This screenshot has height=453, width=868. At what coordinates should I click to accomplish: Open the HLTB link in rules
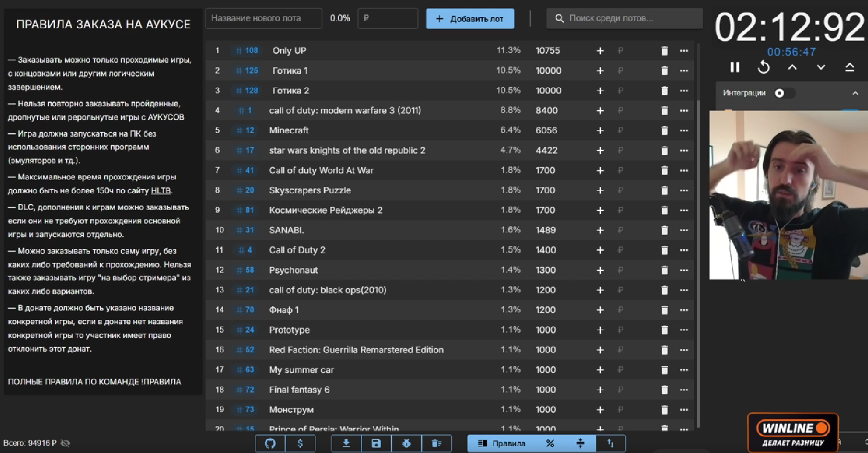pos(161,191)
